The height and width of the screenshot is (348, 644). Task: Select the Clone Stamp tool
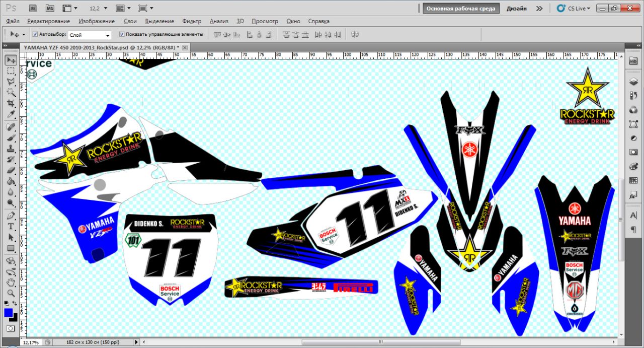coord(11,149)
